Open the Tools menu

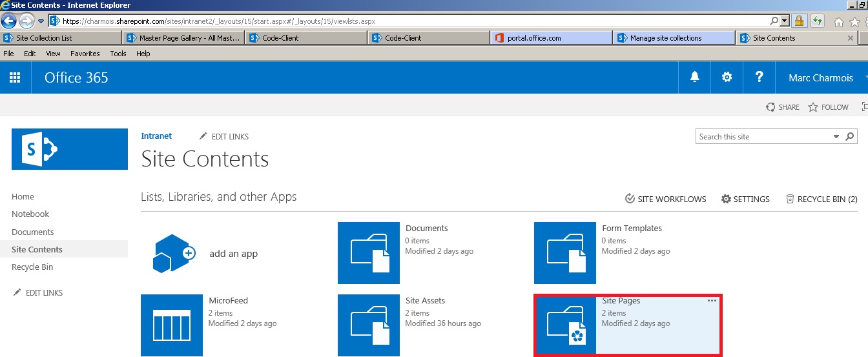[118, 54]
